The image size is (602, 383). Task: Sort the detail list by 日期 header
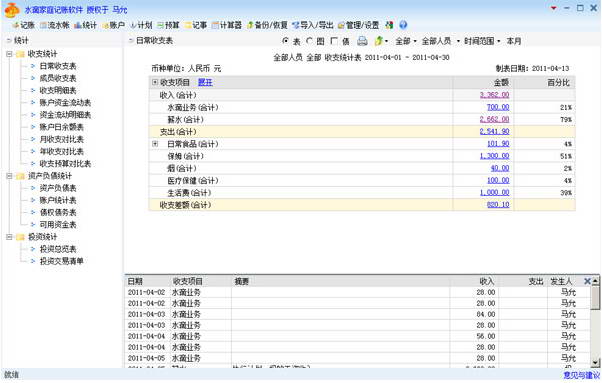tap(135, 281)
